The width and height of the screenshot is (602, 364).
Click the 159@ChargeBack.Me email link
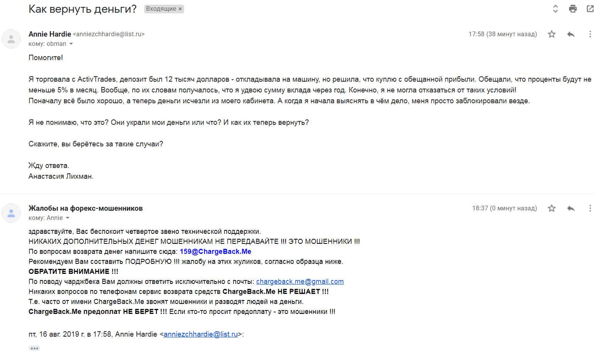point(215,252)
